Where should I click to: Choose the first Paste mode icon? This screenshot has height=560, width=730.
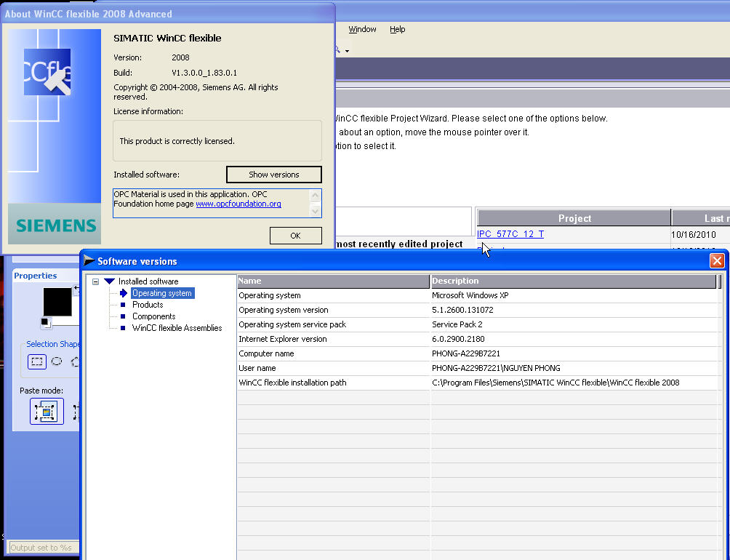point(47,412)
